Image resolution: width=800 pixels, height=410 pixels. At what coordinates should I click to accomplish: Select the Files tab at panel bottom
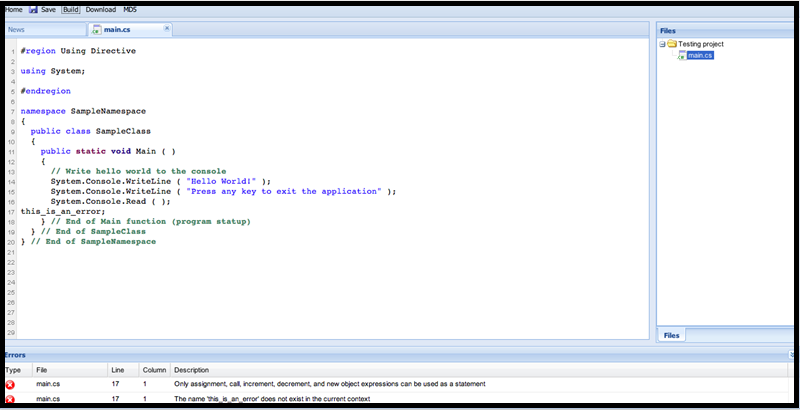pos(671,336)
